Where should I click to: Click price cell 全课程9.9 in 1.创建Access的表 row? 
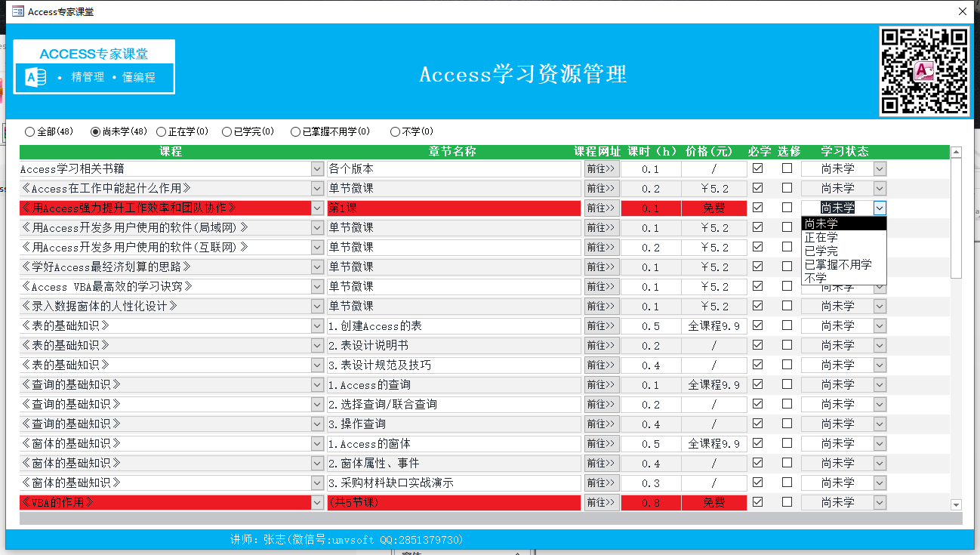713,326
